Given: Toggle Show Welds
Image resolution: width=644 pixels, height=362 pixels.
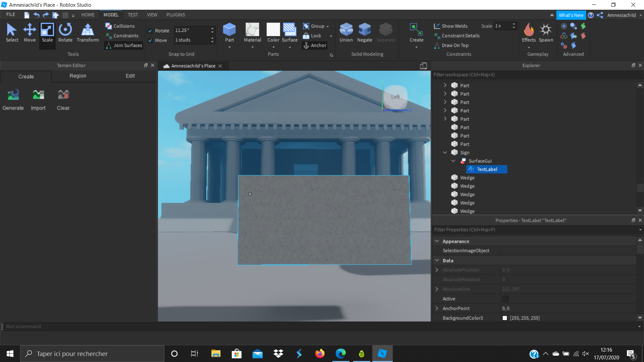Looking at the screenshot, I should coord(450,26).
